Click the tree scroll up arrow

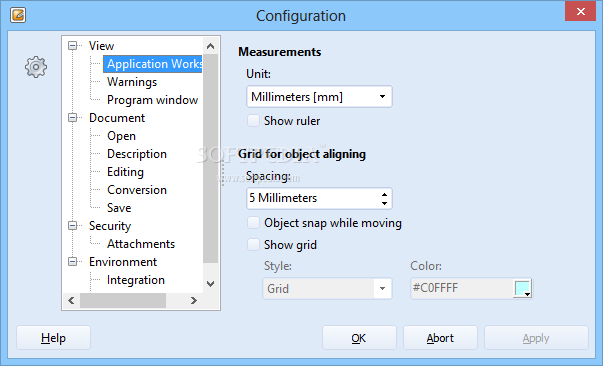tap(210, 46)
